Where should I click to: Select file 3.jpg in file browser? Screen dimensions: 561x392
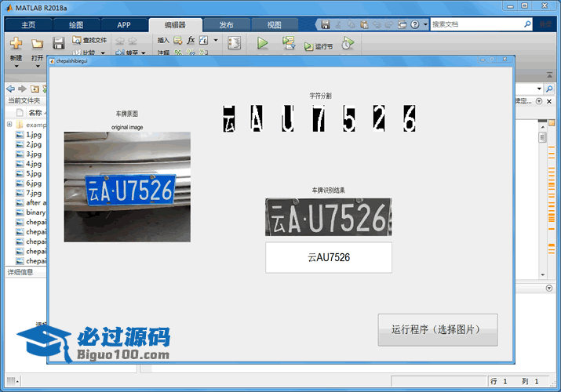click(x=29, y=154)
